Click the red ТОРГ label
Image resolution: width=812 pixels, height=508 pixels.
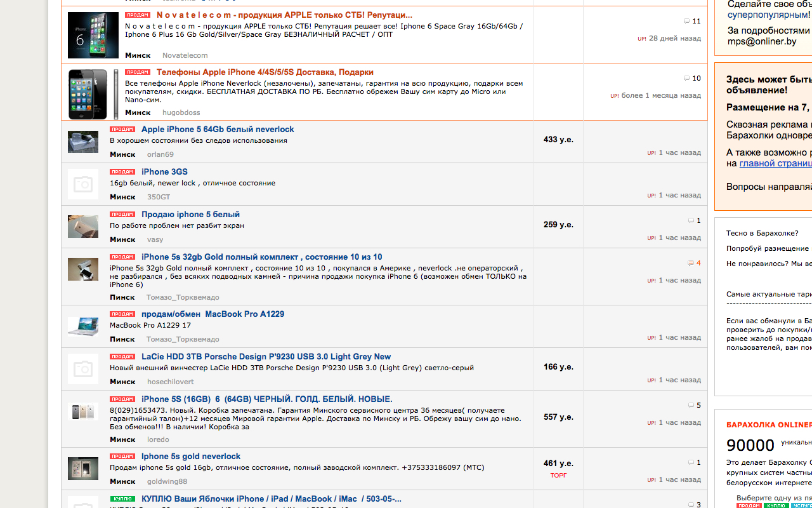(558, 475)
